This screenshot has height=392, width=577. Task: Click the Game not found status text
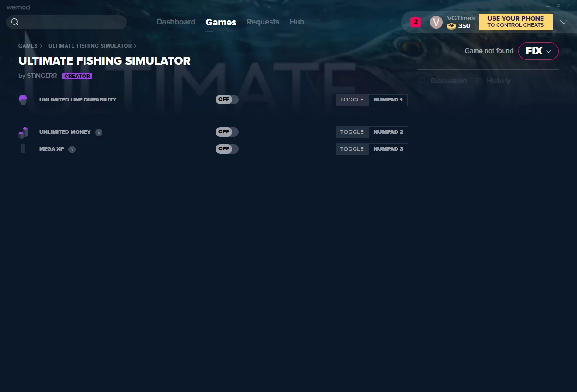click(489, 51)
